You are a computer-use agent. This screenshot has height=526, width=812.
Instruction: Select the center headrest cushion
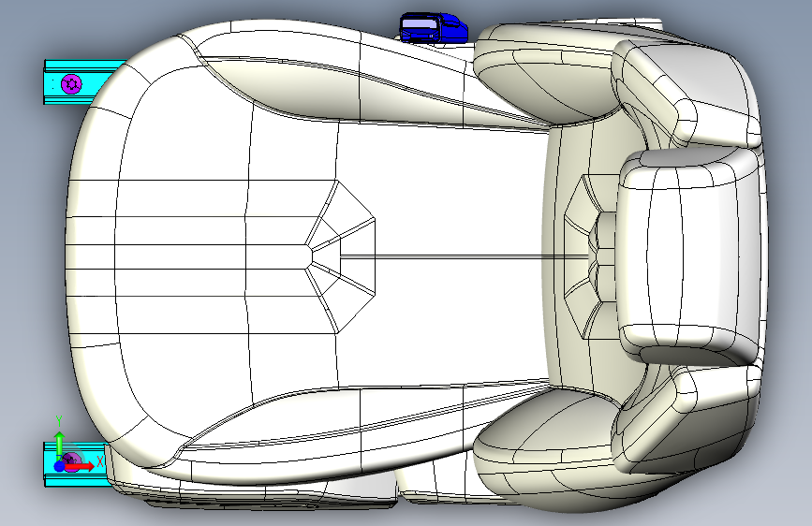tap(691, 256)
